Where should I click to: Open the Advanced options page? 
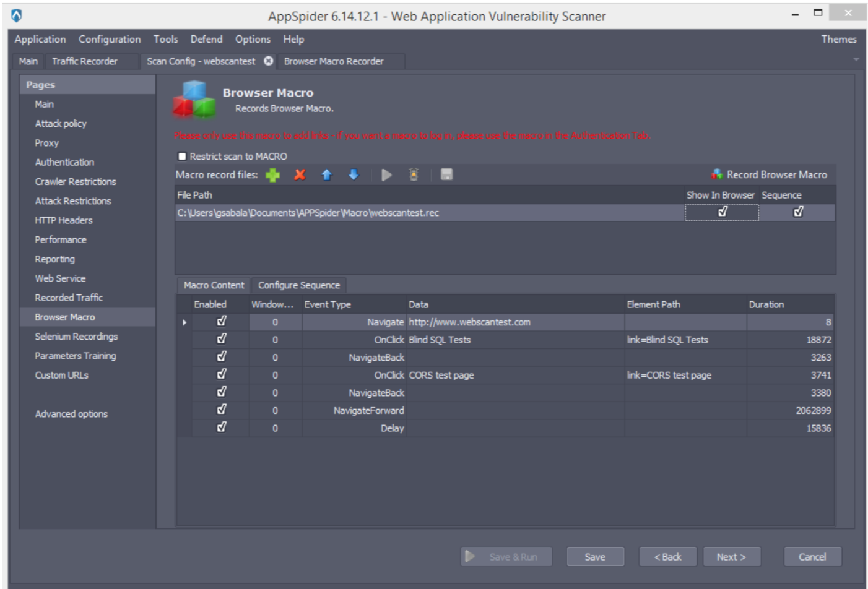coord(71,414)
